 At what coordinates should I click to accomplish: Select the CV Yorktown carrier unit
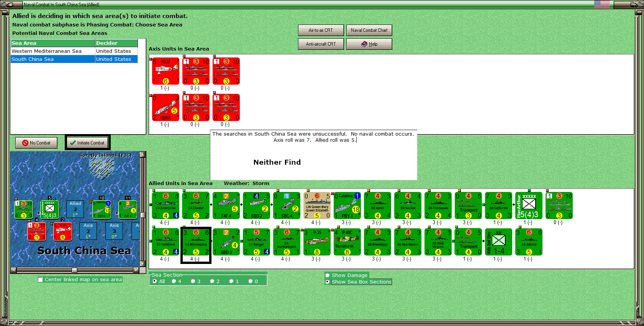click(x=166, y=242)
